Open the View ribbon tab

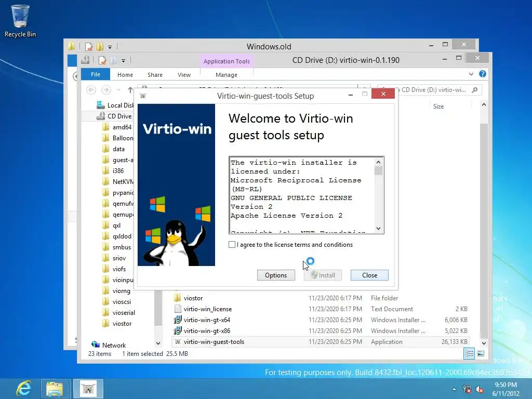click(184, 75)
